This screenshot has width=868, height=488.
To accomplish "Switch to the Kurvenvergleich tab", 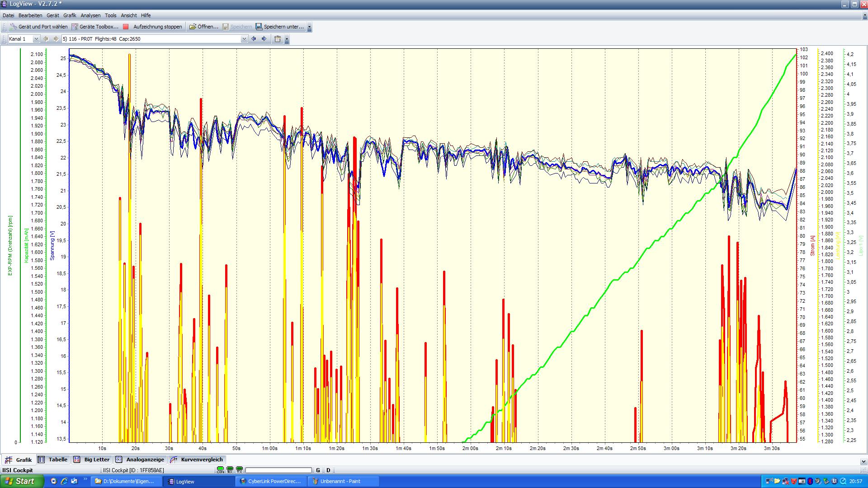I will tap(197, 460).
